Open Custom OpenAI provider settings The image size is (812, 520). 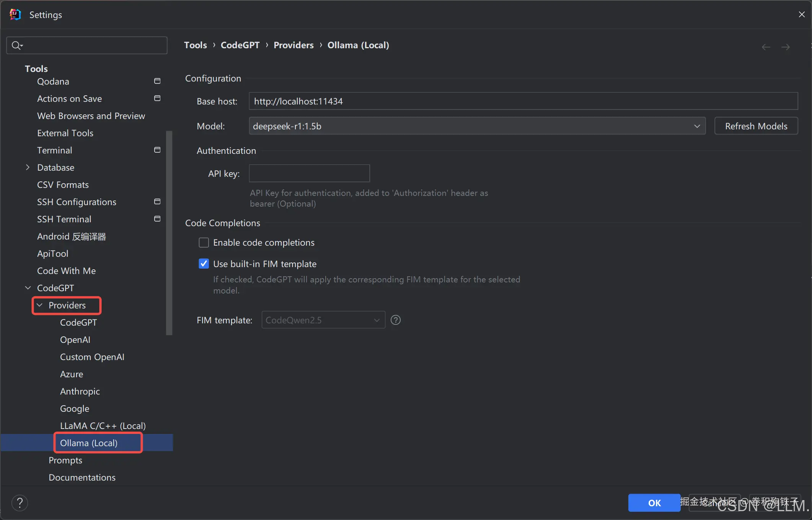click(92, 357)
